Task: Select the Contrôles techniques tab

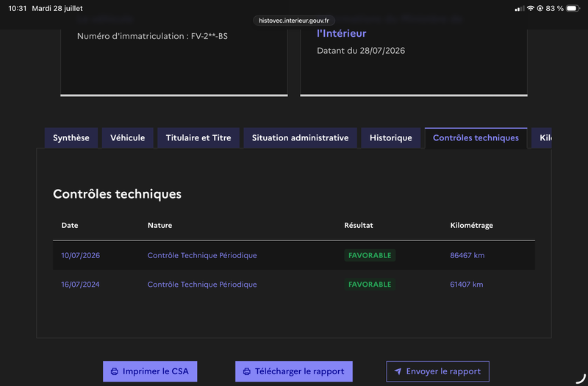Action: (476, 137)
